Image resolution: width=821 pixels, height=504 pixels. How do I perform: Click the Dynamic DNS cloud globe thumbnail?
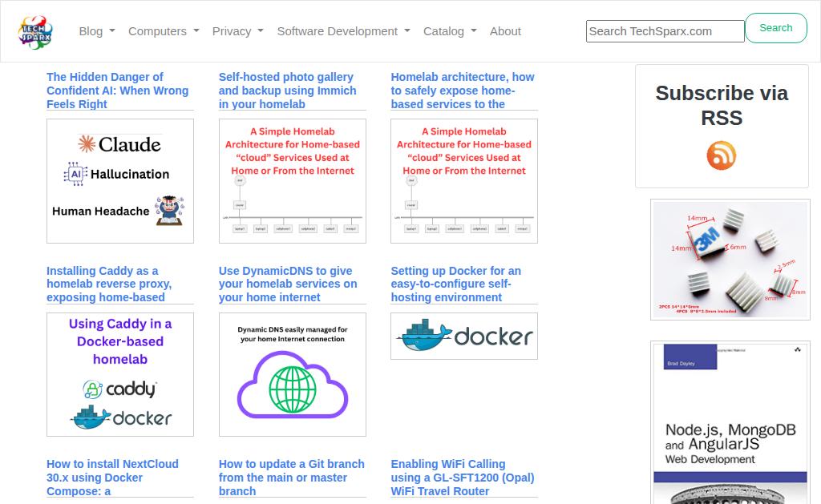click(x=292, y=375)
